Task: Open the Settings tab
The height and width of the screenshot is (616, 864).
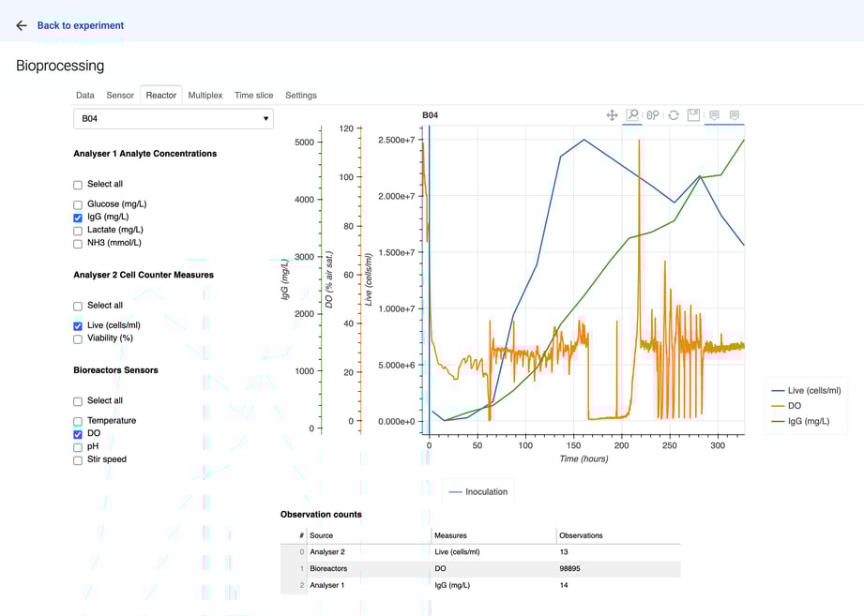Action: (x=300, y=95)
